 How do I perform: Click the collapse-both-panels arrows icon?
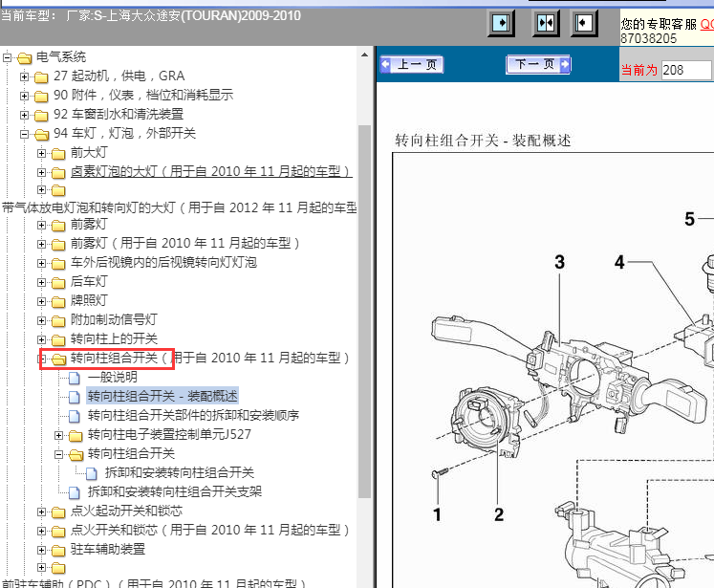(x=546, y=24)
